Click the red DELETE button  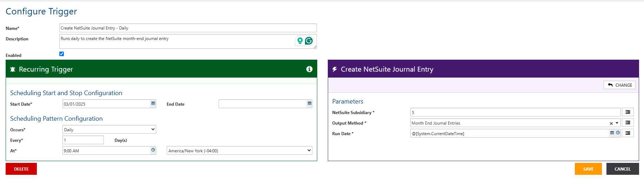point(21,169)
